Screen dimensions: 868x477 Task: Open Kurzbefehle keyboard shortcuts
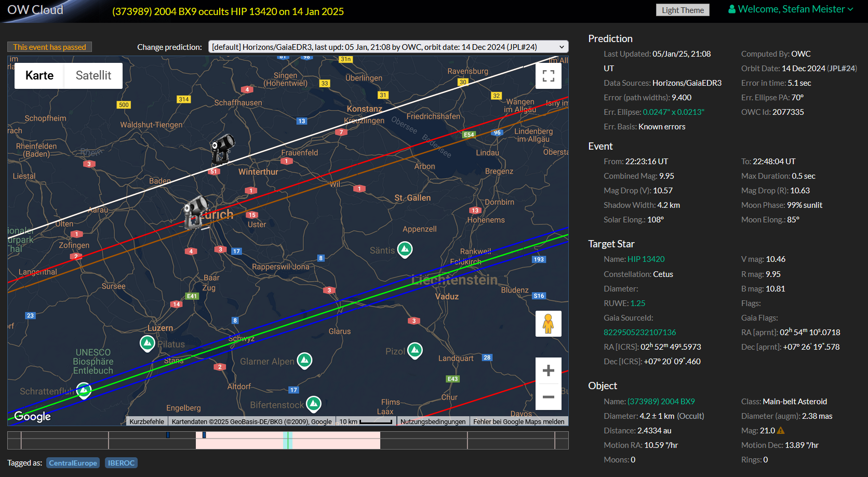pos(146,421)
